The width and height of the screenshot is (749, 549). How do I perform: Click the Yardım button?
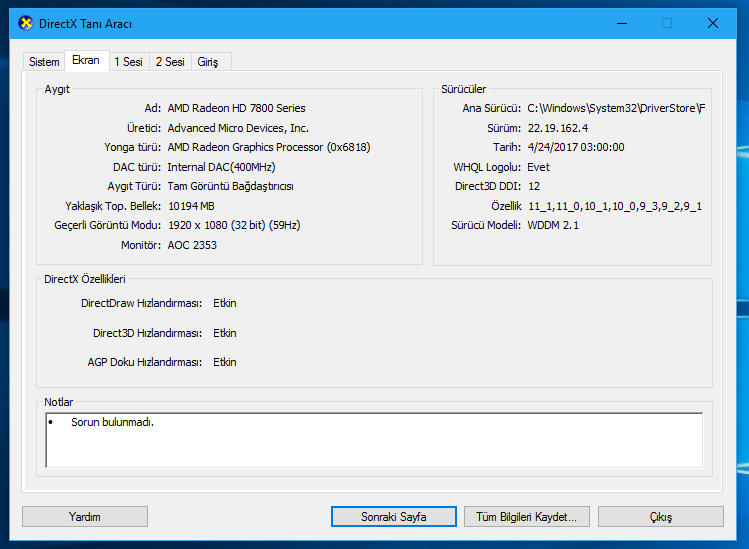pyautogui.click(x=85, y=517)
